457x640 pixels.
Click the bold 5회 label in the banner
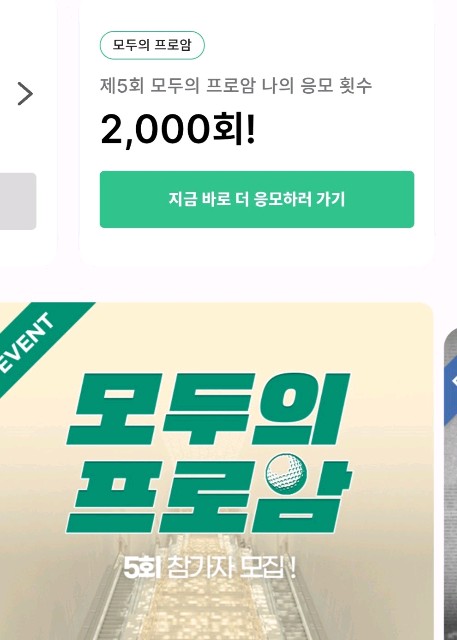click(142, 567)
